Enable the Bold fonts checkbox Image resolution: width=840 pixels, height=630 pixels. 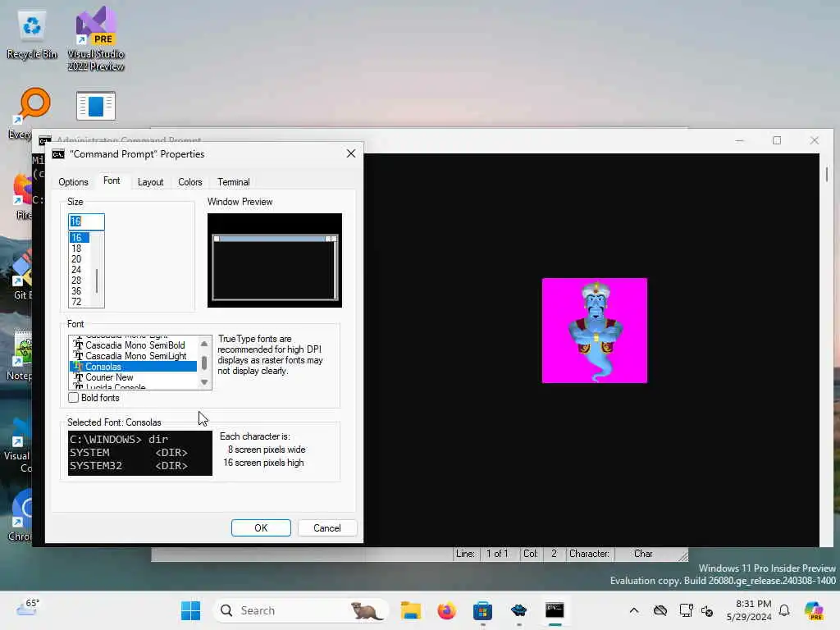(74, 398)
